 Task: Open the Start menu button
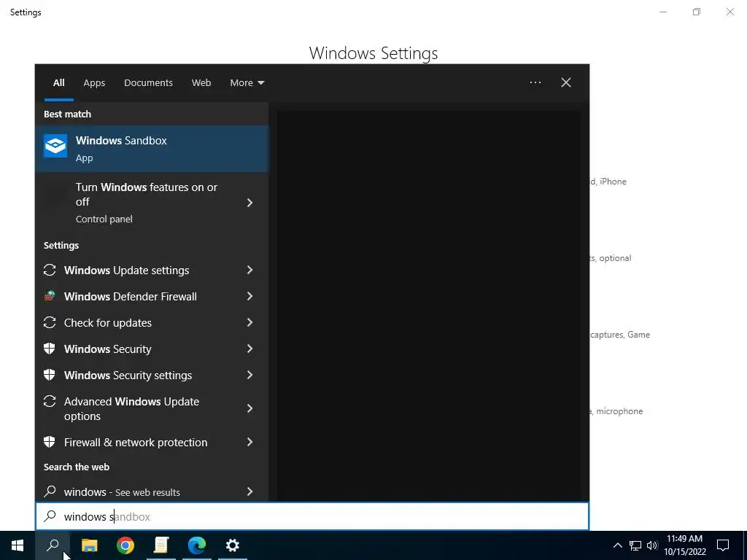pyautogui.click(x=18, y=545)
